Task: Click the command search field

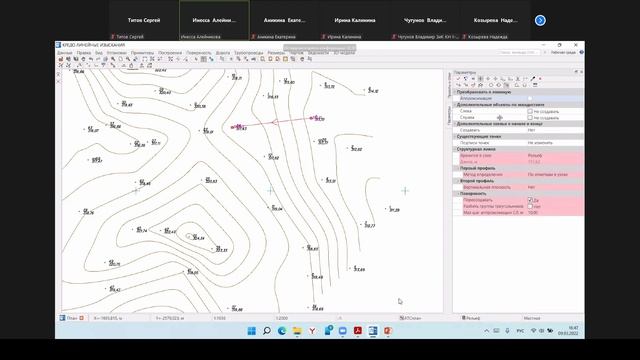Action: click(519, 52)
